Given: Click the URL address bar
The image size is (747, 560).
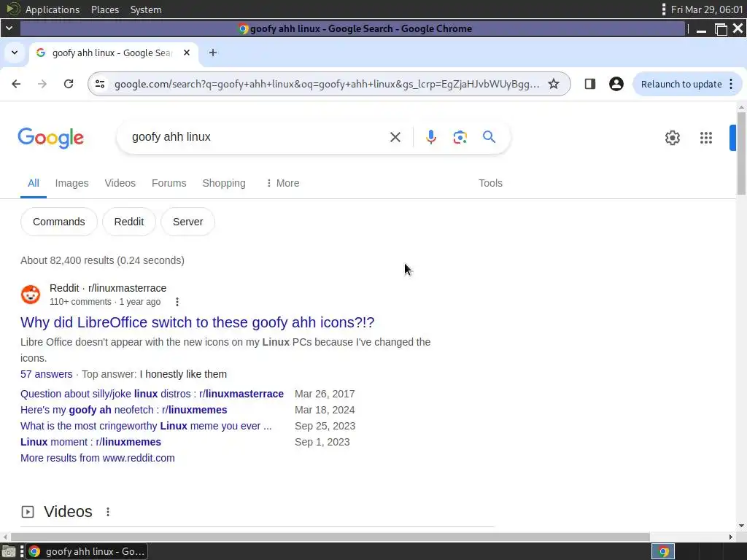Looking at the screenshot, I should pos(327,85).
